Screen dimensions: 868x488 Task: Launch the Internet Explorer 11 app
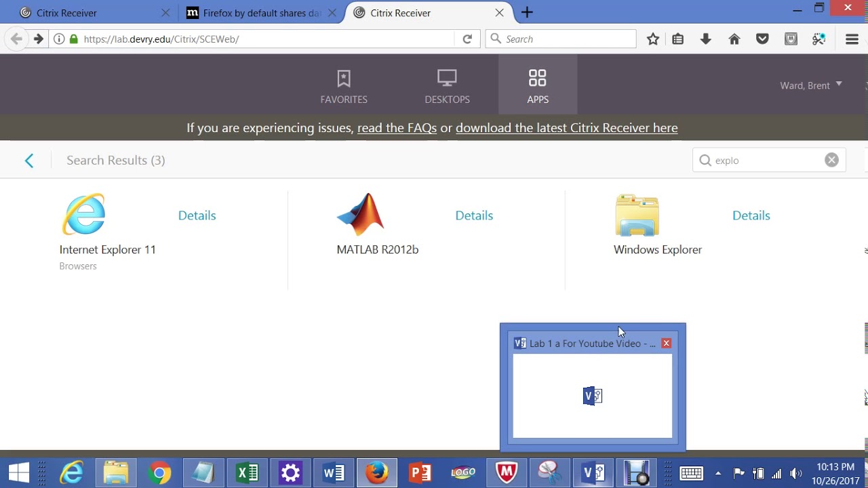tap(83, 214)
